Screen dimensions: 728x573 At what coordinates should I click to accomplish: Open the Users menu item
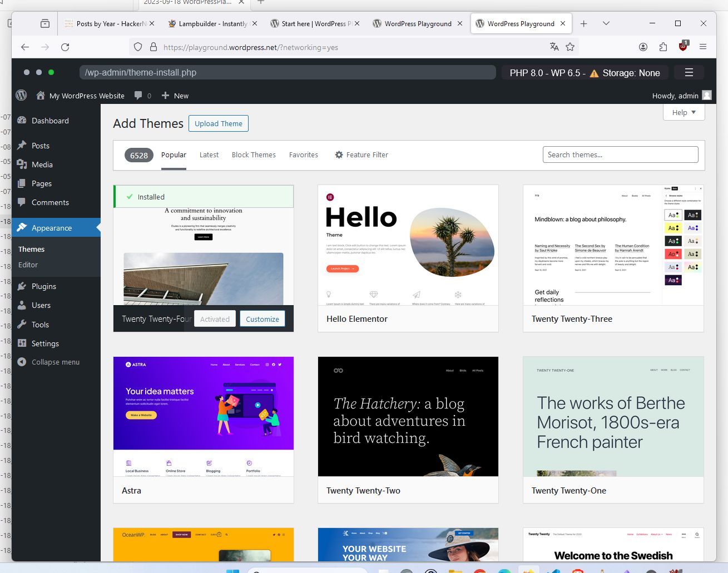[x=56, y=305]
